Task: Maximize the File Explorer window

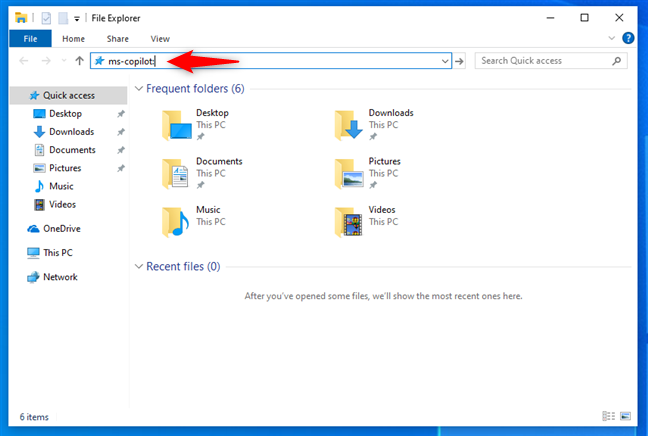Action: click(x=584, y=18)
